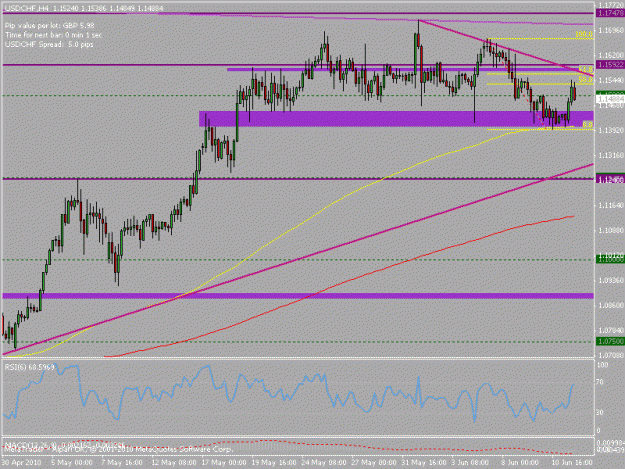Viewport: 625px width, 469px height.
Task: Click the 8 Jun 00:00 date label
Action: point(520,463)
